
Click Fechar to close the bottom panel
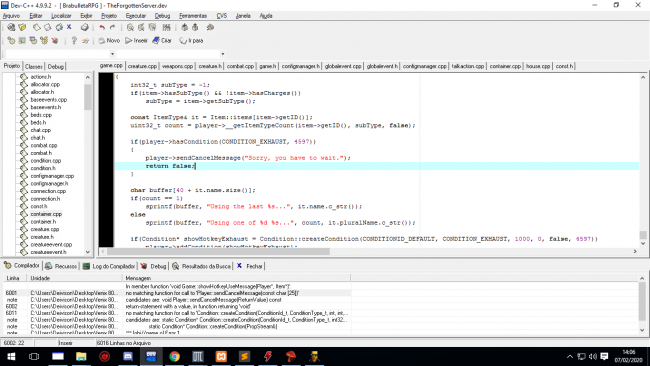point(250,266)
